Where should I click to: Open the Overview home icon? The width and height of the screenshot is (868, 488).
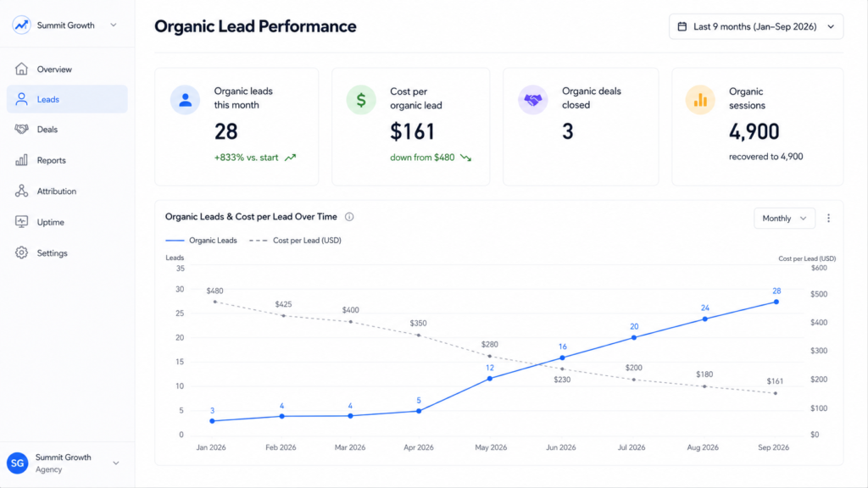pyautogui.click(x=21, y=69)
